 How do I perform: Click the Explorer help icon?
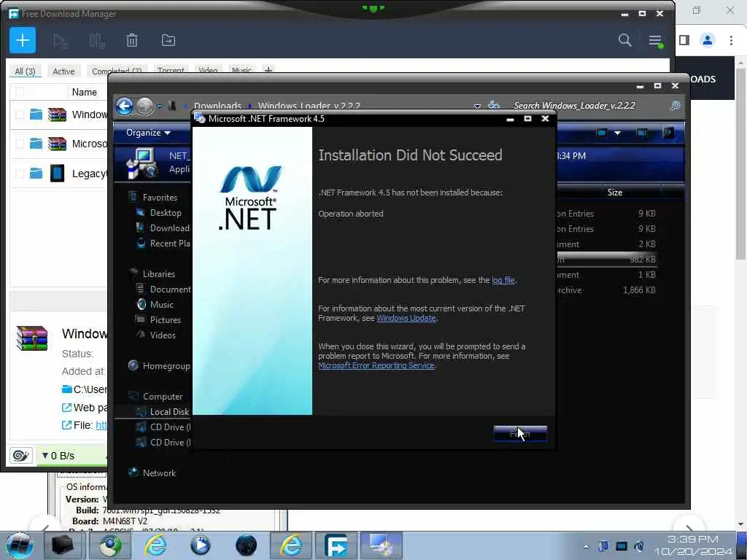(x=668, y=133)
